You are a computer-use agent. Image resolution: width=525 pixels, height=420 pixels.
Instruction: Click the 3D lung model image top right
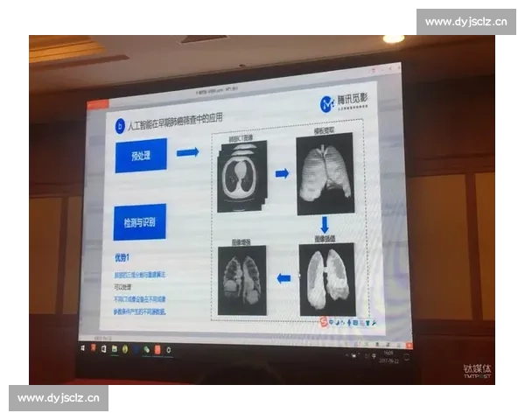coord(325,174)
